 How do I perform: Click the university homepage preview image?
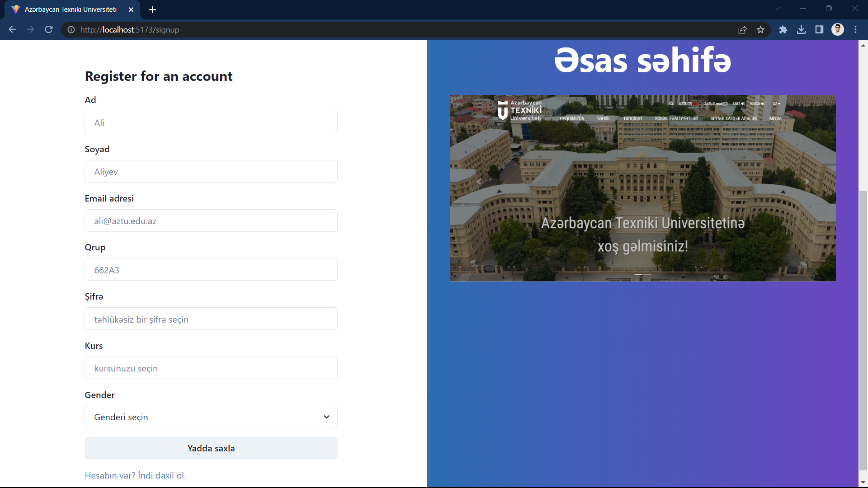[x=642, y=188]
